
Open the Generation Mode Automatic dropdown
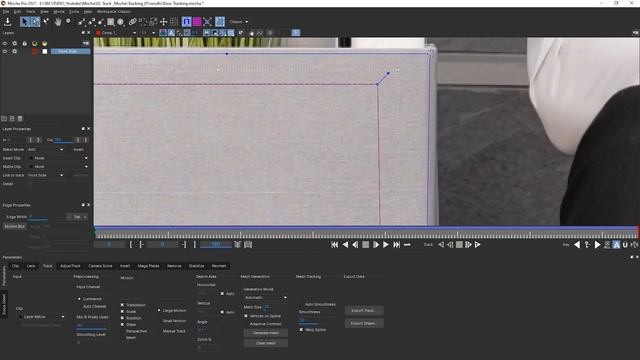tap(265, 297)
